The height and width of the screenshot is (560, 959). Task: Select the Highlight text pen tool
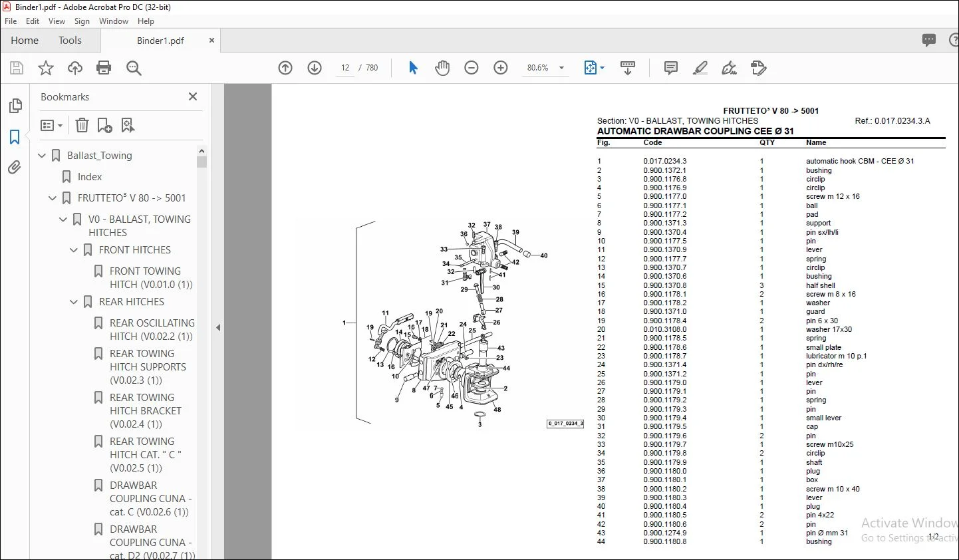pos(700,68)
